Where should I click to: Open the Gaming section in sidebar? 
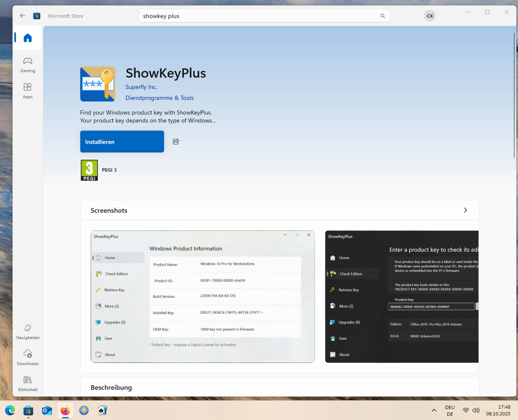point(28,65)
